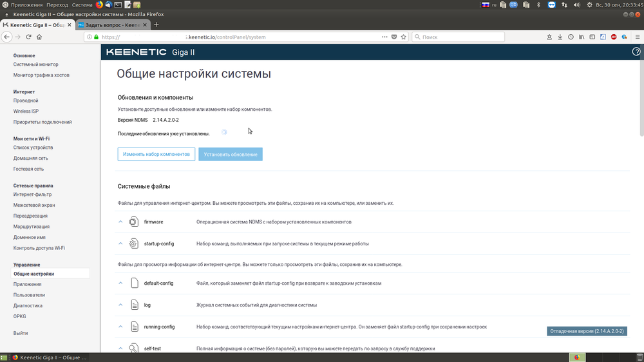Screen dimensions: 644x362
Task: Open 'Переадресация' sidebar item
Action: click(x=30, y=216)
